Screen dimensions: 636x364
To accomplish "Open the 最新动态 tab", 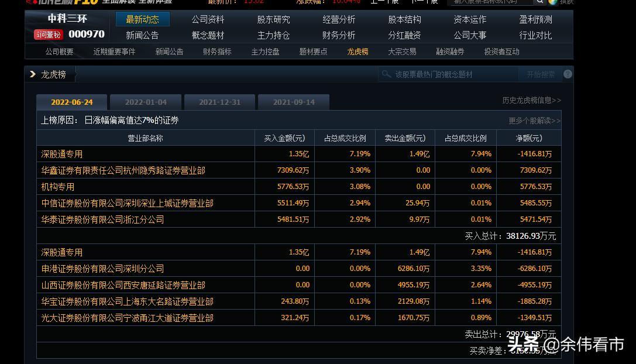I will pyautogui.click(x=142, y=19).
